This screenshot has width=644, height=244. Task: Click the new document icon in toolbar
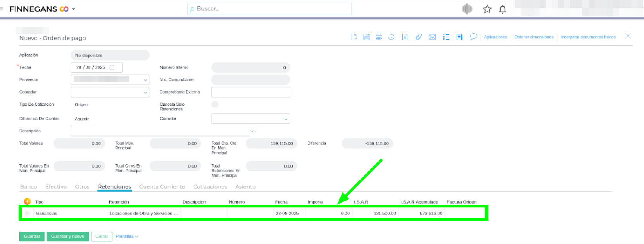click(x=354, y=37)
